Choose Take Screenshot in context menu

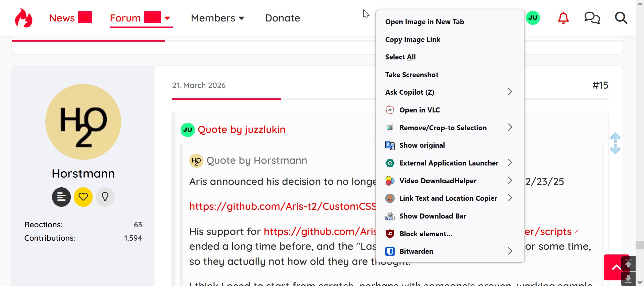click(x=412, y=75)
